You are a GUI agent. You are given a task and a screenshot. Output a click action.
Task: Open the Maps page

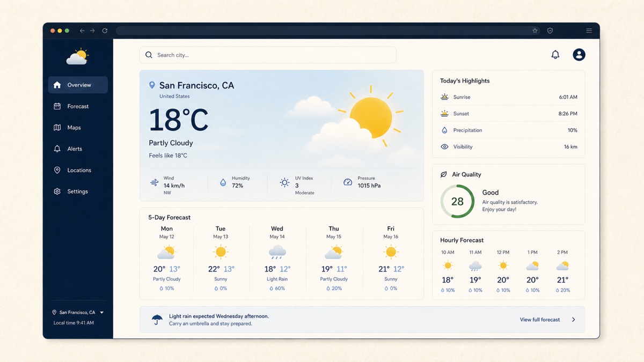pos(78,128)
